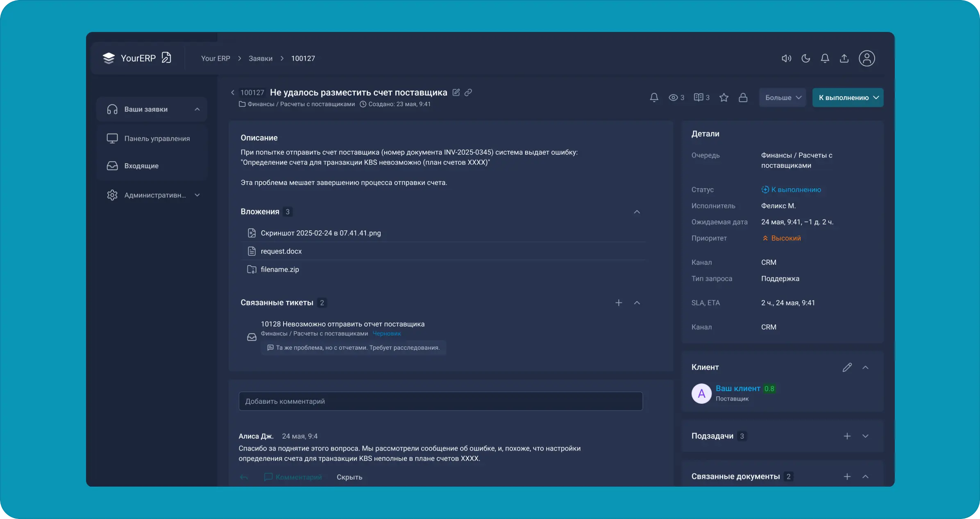Open Панель управления in sidebar
Image resolution: width=980 pixels, height=519 pixels.
(x=157, y=139)
